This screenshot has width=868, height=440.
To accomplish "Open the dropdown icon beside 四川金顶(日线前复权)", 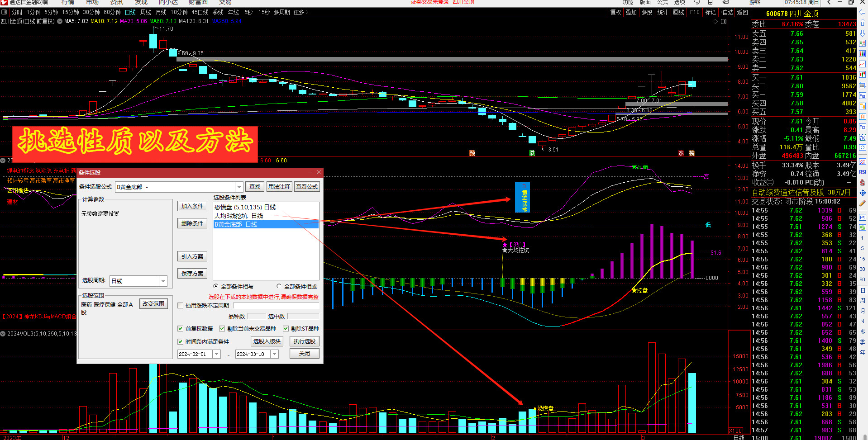I will (x=60, y=21).
